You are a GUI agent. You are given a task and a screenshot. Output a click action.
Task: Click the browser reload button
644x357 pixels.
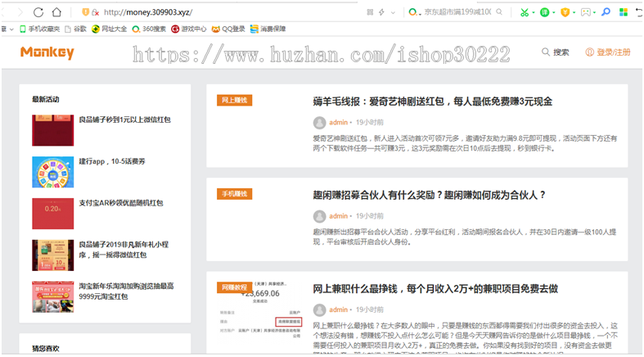38,12
